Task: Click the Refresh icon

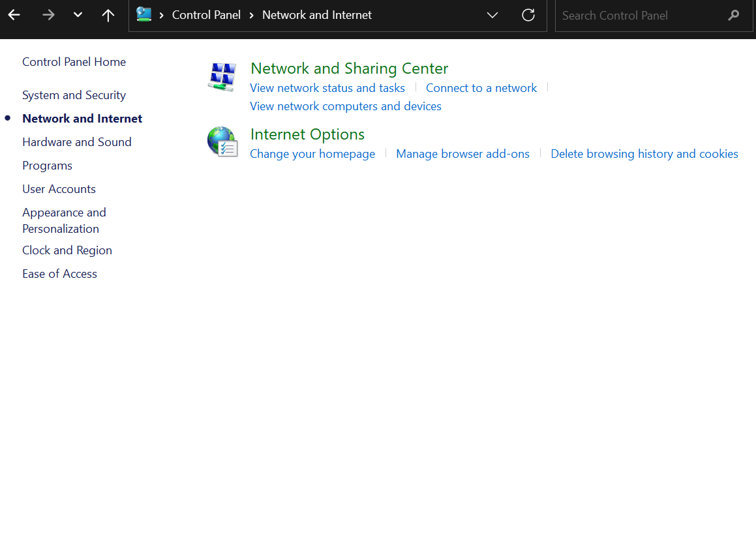Action: [528, 14]
